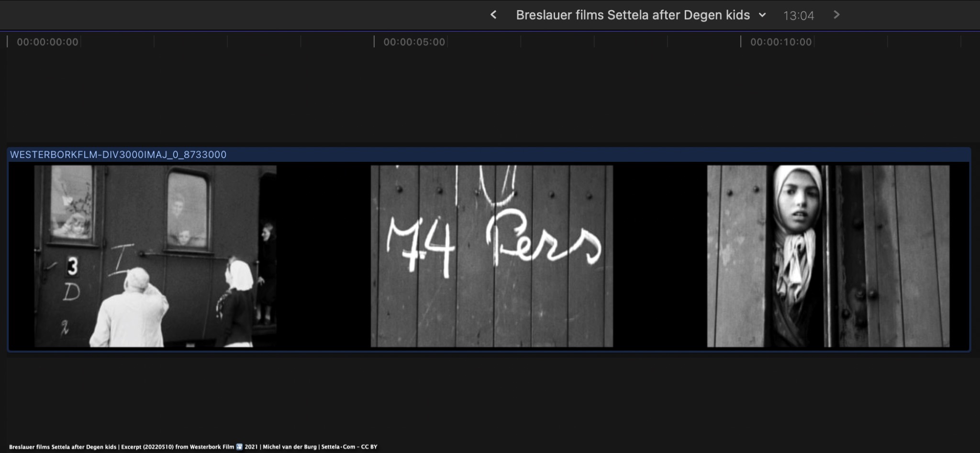Click black gap between first two thumbnails
The height and width of the screenshot is (453, 980).
pos(323,256)
